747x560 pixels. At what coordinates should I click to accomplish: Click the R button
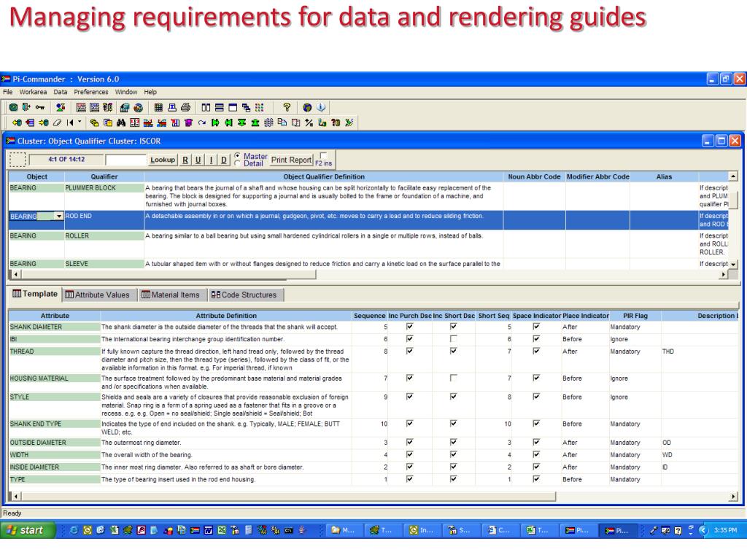pos(185,160)
